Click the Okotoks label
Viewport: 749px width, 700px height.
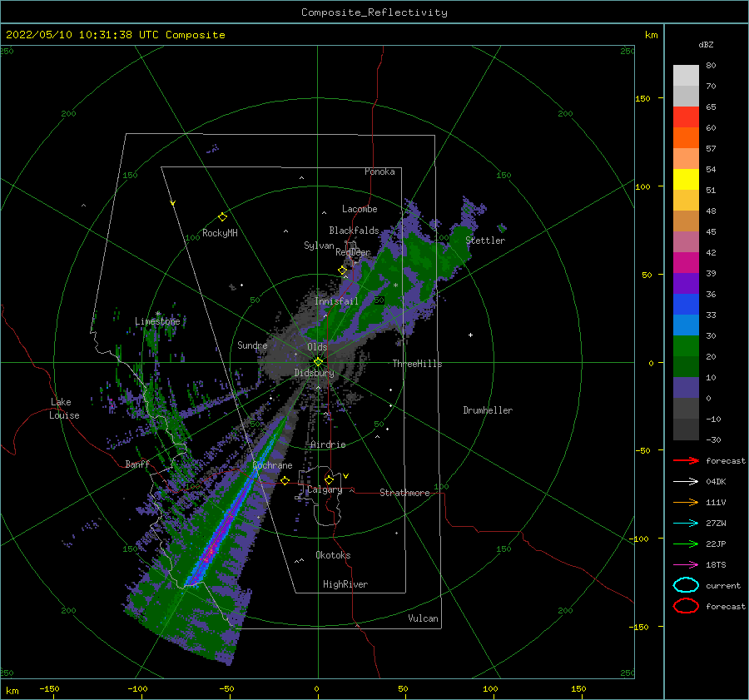coord(333,555)
